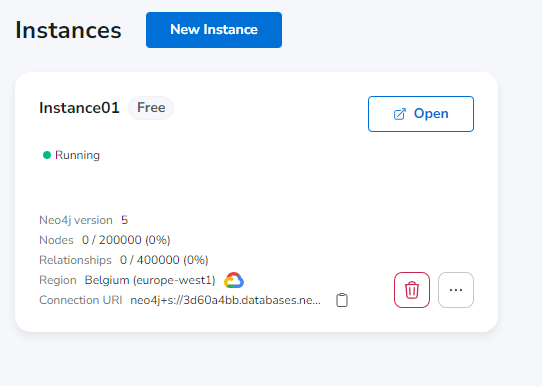This screenshot has height=386, width=542.
Task: Open the three-dots more options menu
Action: pos(456,290)
